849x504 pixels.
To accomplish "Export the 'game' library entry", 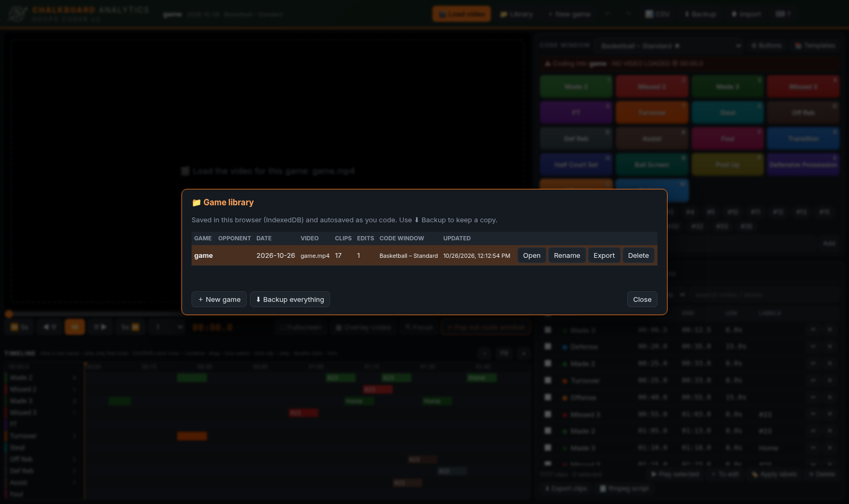I will point(604,255).
